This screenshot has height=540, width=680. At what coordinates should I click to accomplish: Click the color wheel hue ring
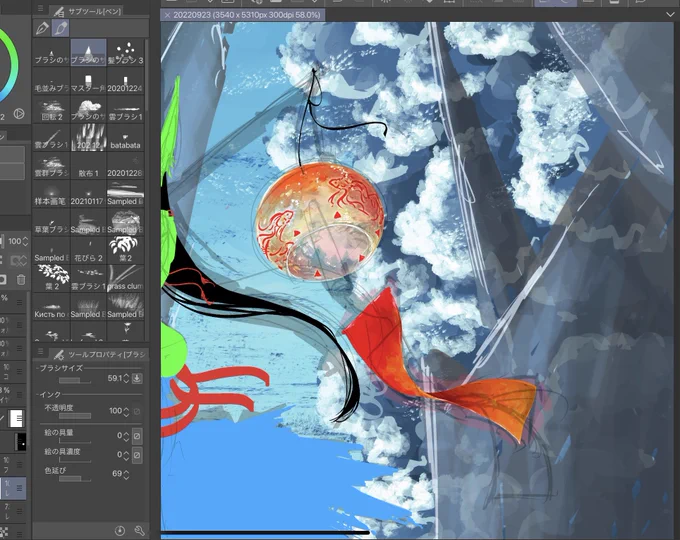pos(14,66)
